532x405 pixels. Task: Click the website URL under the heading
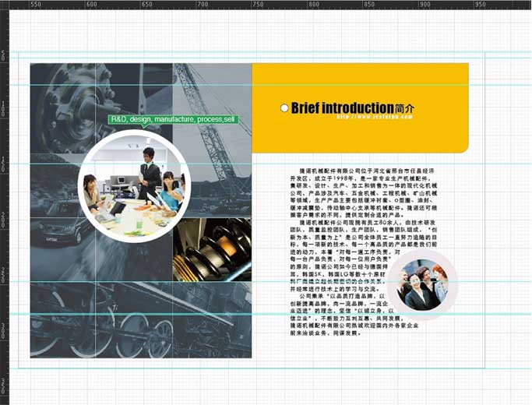[373, 117]
